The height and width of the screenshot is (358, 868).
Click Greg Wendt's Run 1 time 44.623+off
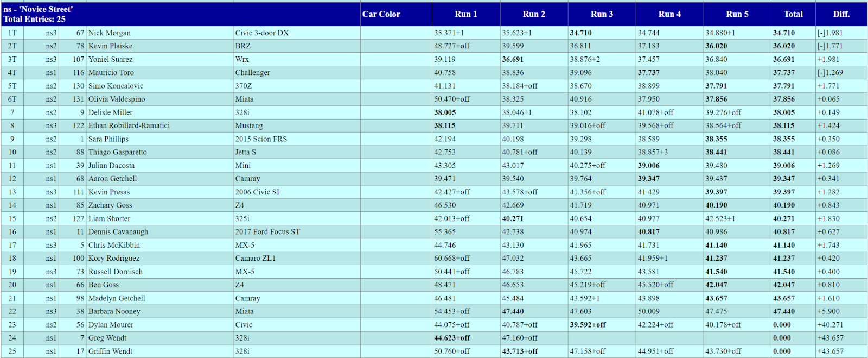[452, 338]
